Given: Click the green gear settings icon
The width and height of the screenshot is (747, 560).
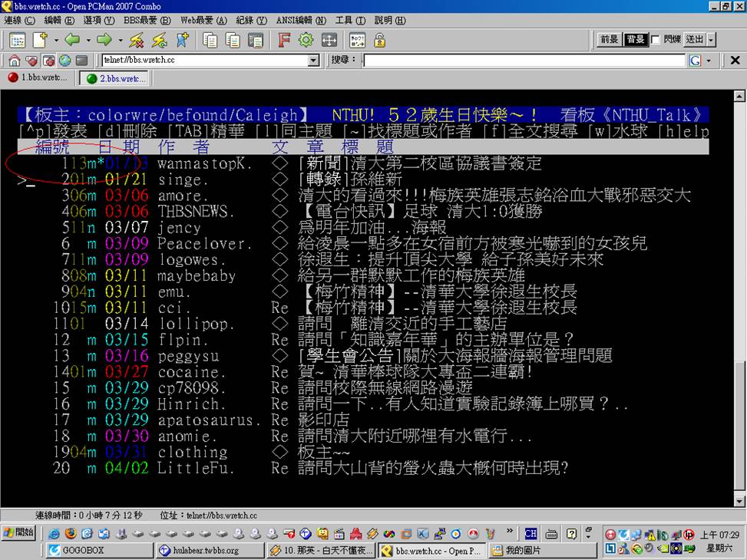Looking at the screenshot, I should tap(306, 40).
